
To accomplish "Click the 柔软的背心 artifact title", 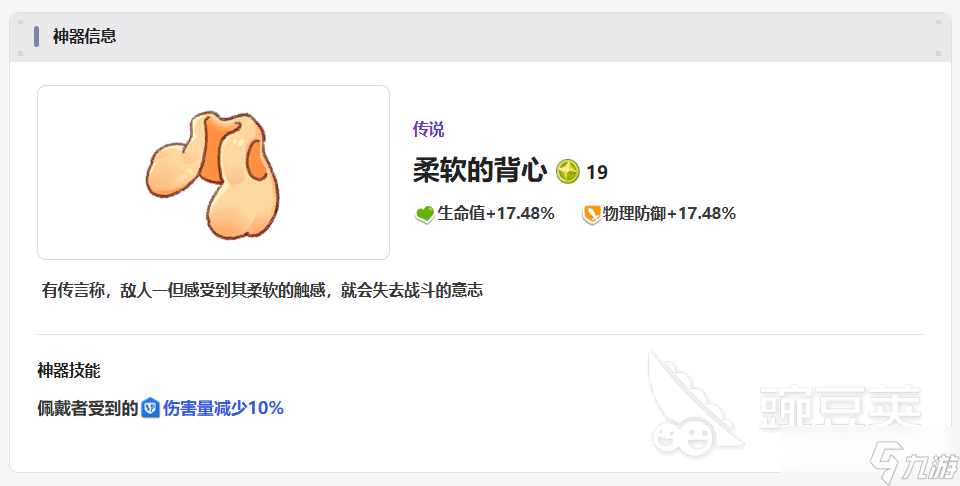I will (480, 170).
